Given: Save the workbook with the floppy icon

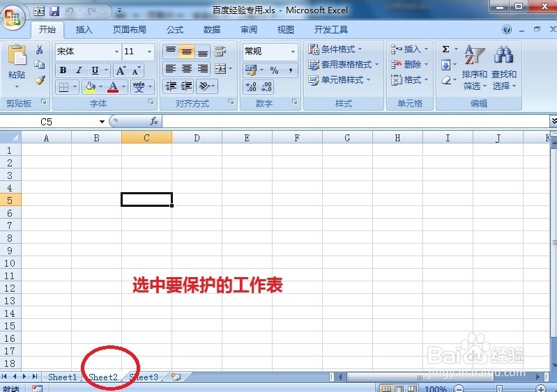Looking at the screenshot, I should pyautogui.click(x=54, y=11).
